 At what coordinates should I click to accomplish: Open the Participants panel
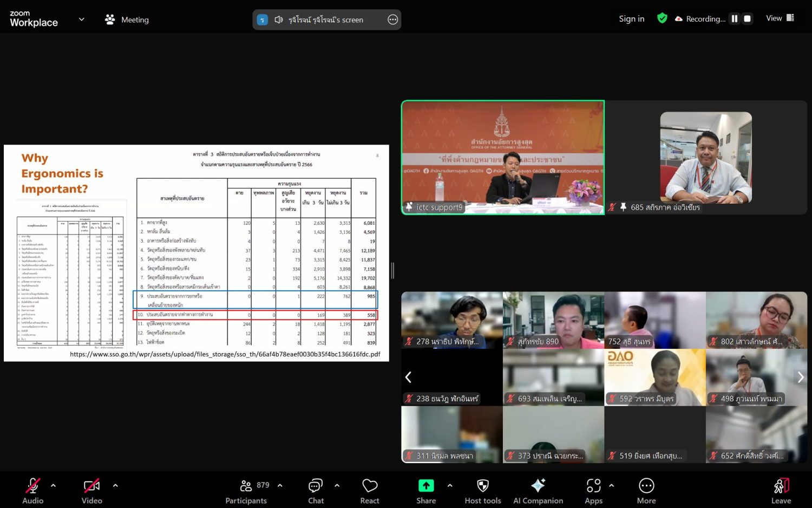coord(246,491)
